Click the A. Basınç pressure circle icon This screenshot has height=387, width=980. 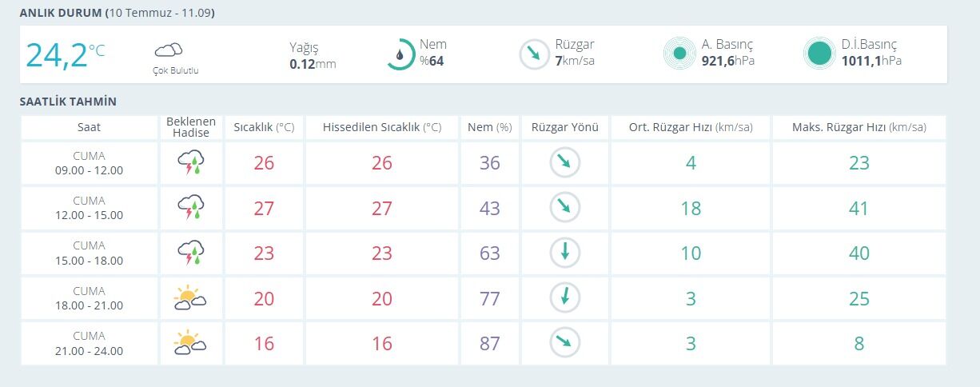point(679,54)
